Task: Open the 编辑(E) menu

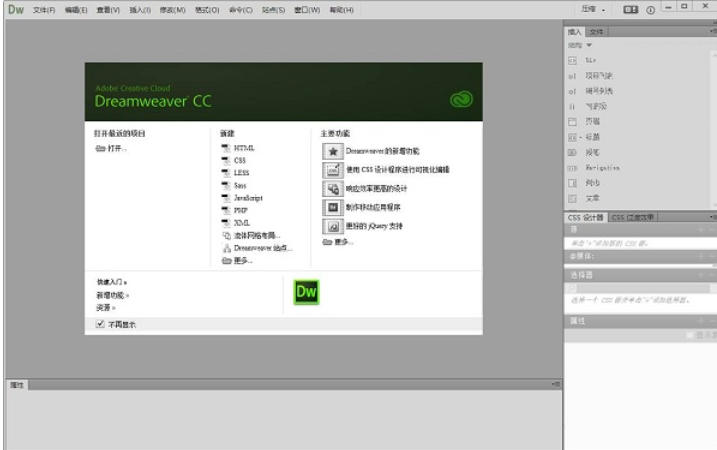Action: pyautogui.click(x=76, y=10)
